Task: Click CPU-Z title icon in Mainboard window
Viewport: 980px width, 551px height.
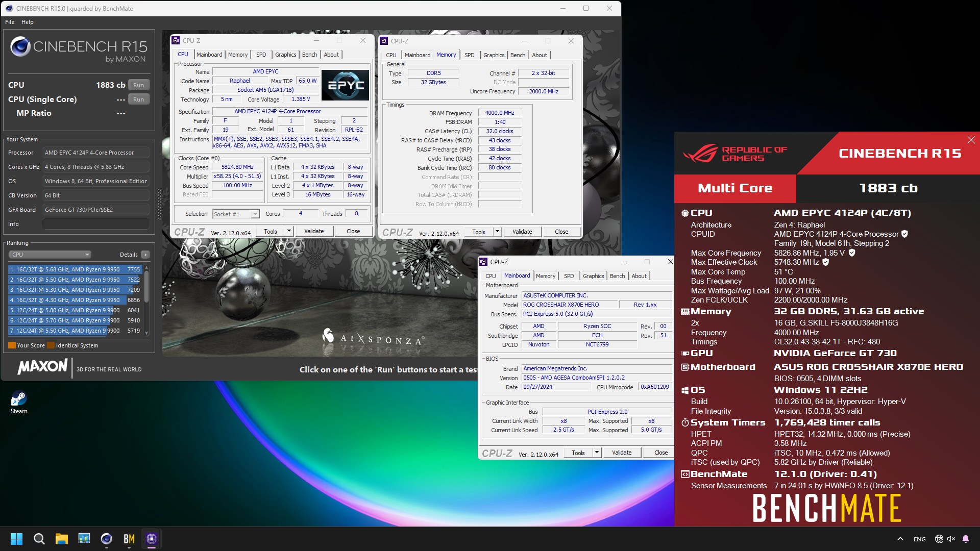Action: point(483,262)
